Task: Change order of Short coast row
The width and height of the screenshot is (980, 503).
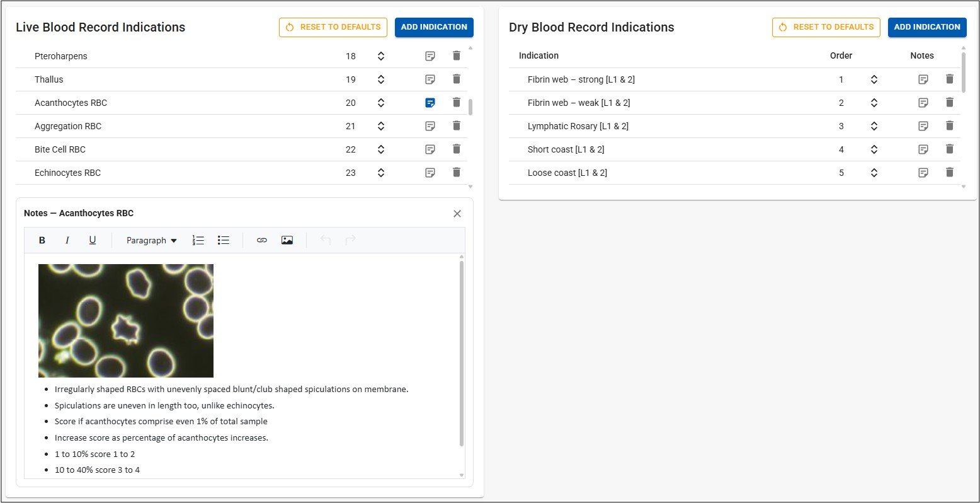Action: [x=874, y=149]
